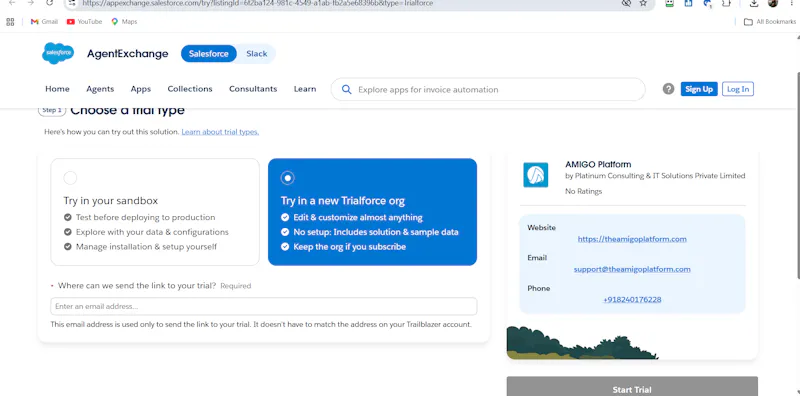This screenshot has width=800, height=396.
Task: Go to the Home nav item
Action: click(57, 89)
